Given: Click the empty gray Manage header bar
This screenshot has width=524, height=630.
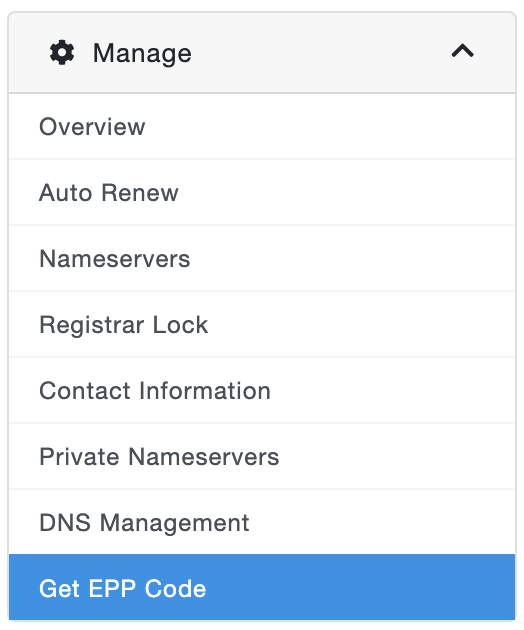Looking at the screenshot, I should 321,53.
